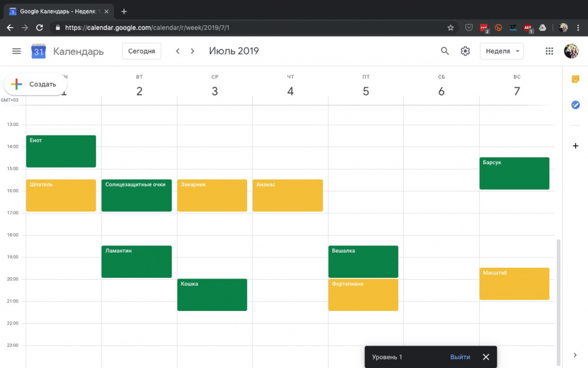The width and height of the screenshot is (588, 368).
Task: Dismiss the Уровень 1 notification
Action: [486, 357]
